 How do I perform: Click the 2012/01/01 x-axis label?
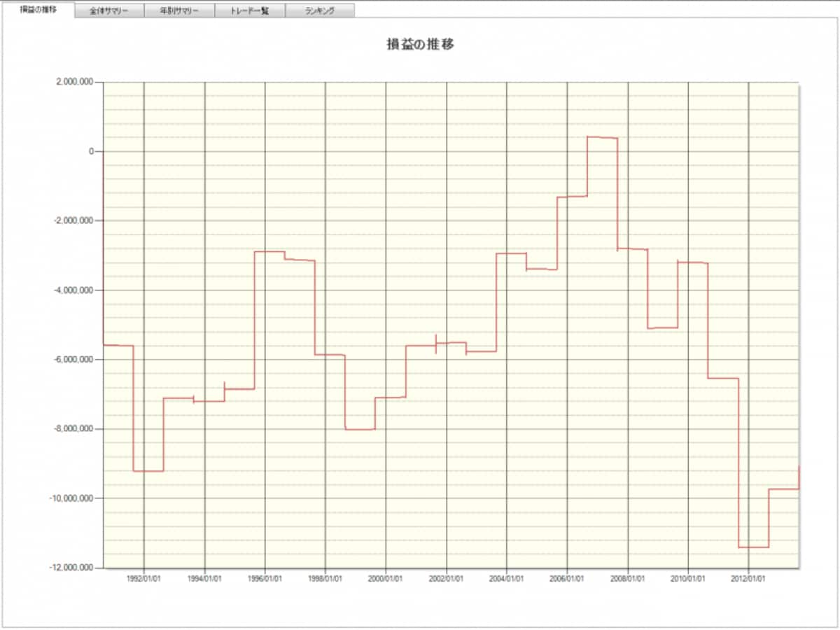coord(748,579)
